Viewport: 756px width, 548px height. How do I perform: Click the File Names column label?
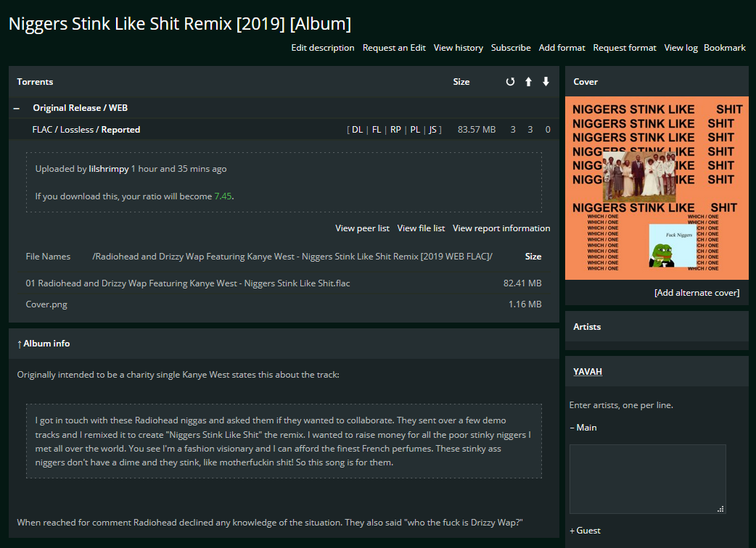(48, 257)
